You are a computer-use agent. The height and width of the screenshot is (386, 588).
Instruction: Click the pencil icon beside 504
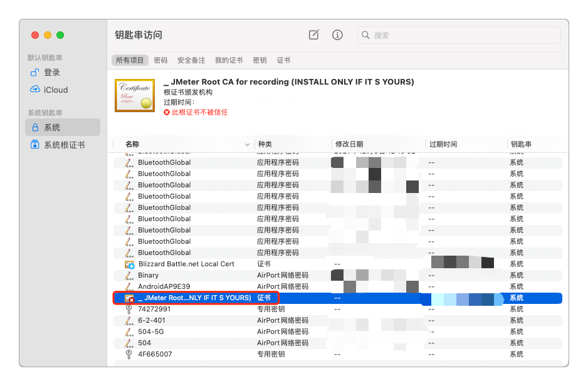[x=129, y=343]
